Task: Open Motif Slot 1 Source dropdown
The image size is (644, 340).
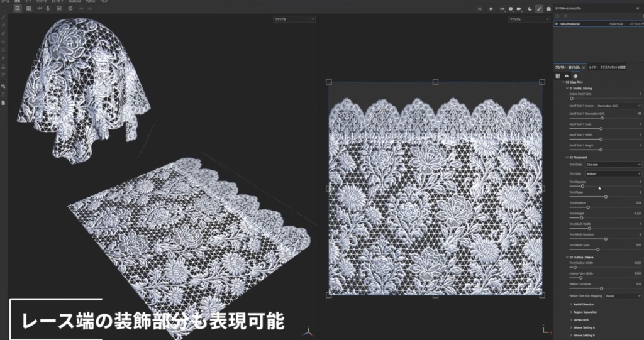Action: click(x=619, y=106)
